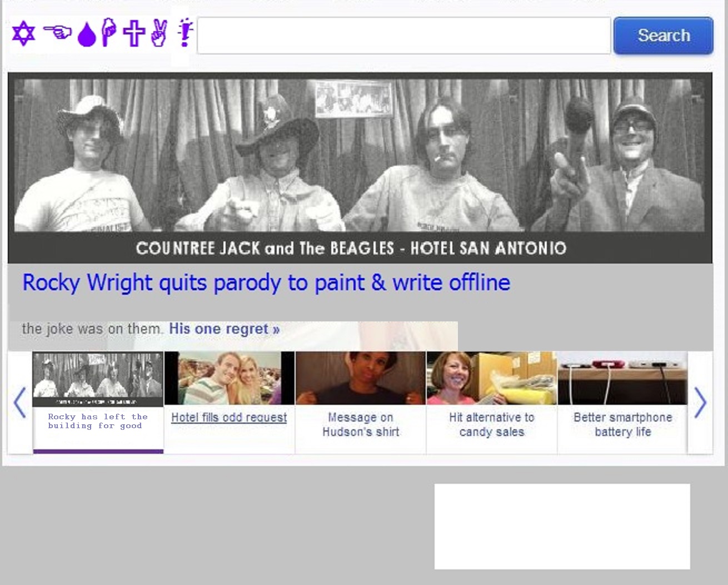The height and width of the screenshot is (585, 728).
Task: Open the "Hotel fills odd request" link
Action: tap(229, 417)
